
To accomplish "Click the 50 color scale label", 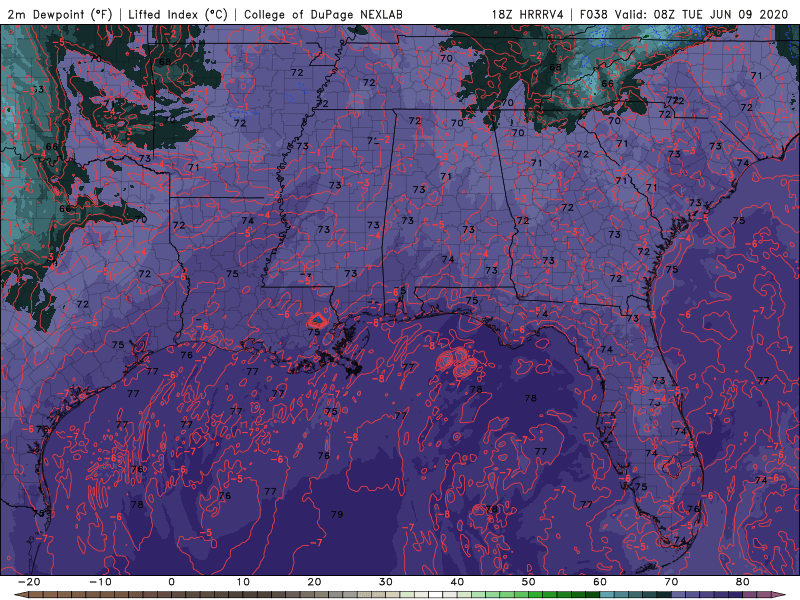I will 529,582.
